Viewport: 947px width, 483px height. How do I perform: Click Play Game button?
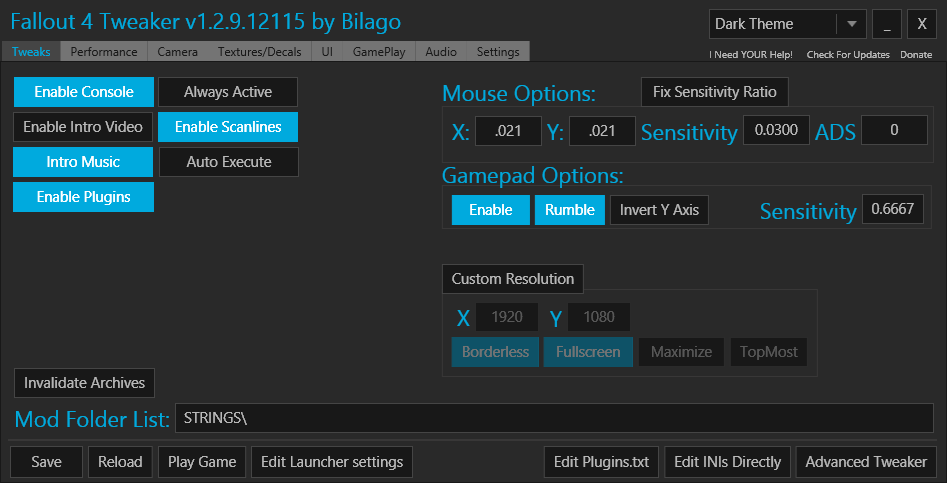(202, 462)
